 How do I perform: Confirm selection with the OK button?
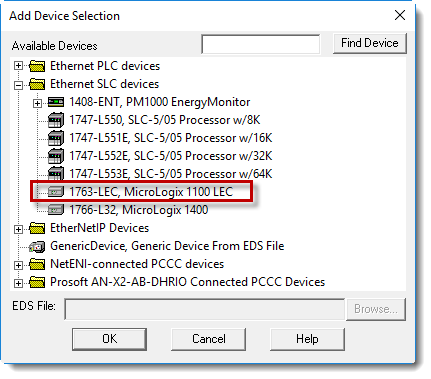tap(109, 339)
